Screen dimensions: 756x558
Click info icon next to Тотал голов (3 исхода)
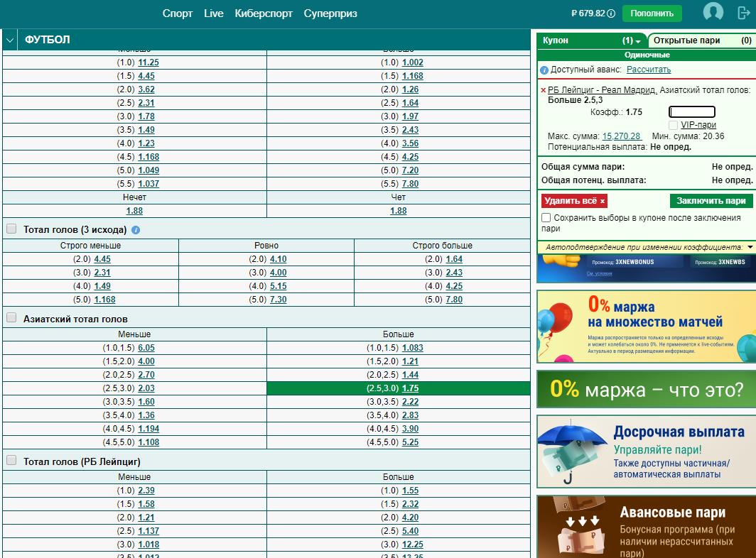136,230
